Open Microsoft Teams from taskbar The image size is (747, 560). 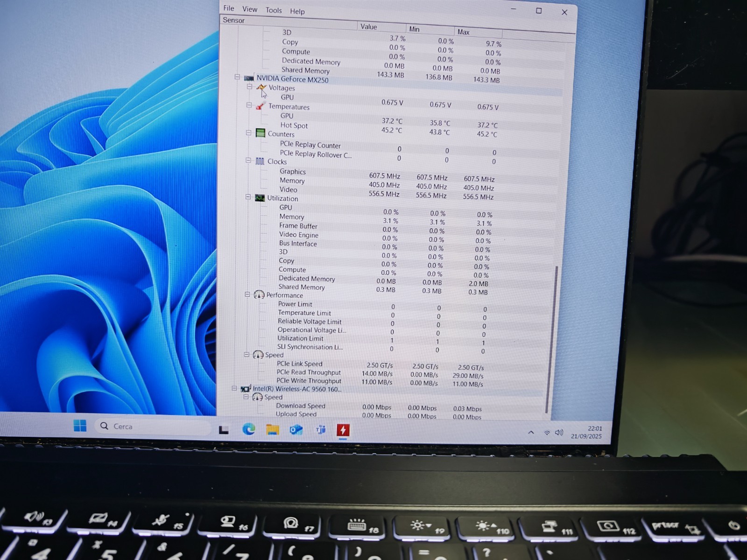tap(321, 429)
